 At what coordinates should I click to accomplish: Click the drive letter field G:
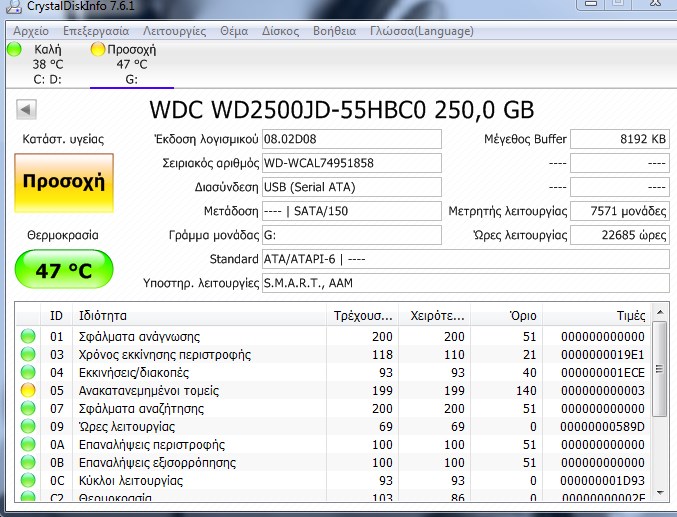tap(351, 235)
